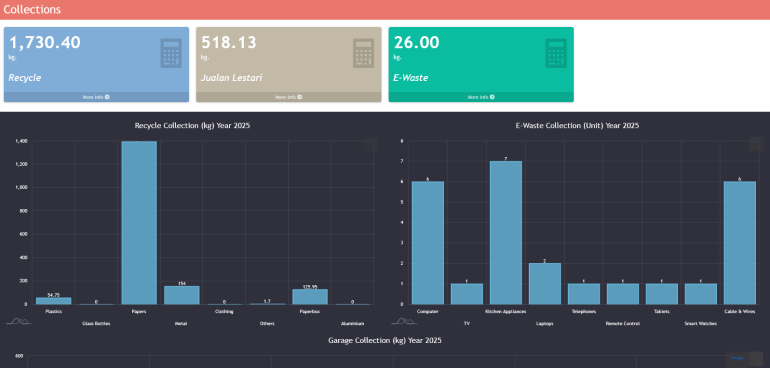
Task: Click the Papers bar in the Recycle chart
Action: pos(139,223)
